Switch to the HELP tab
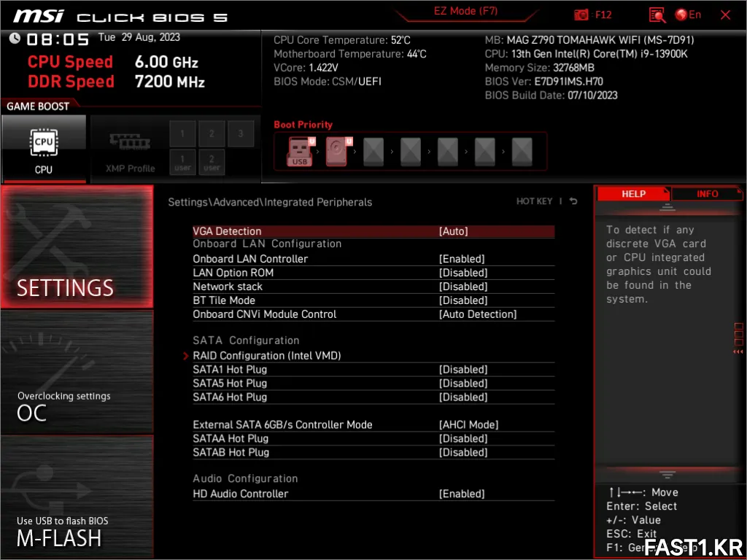 tap(633, 194)
